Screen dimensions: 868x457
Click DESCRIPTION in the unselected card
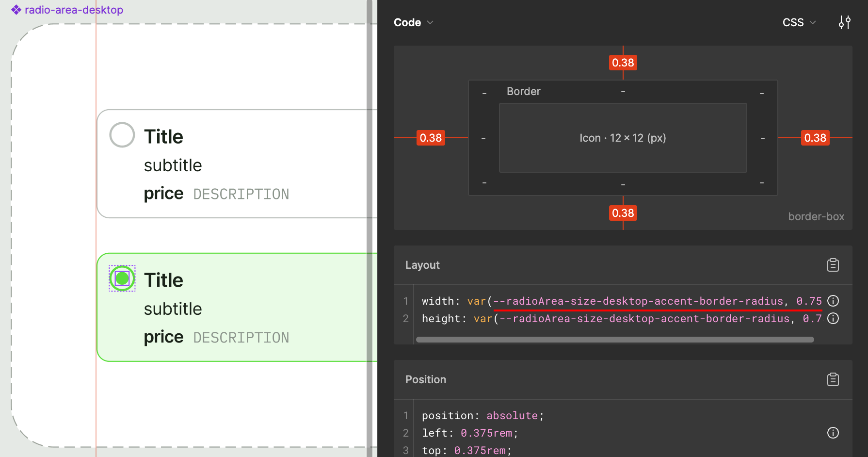click(241, 194)
